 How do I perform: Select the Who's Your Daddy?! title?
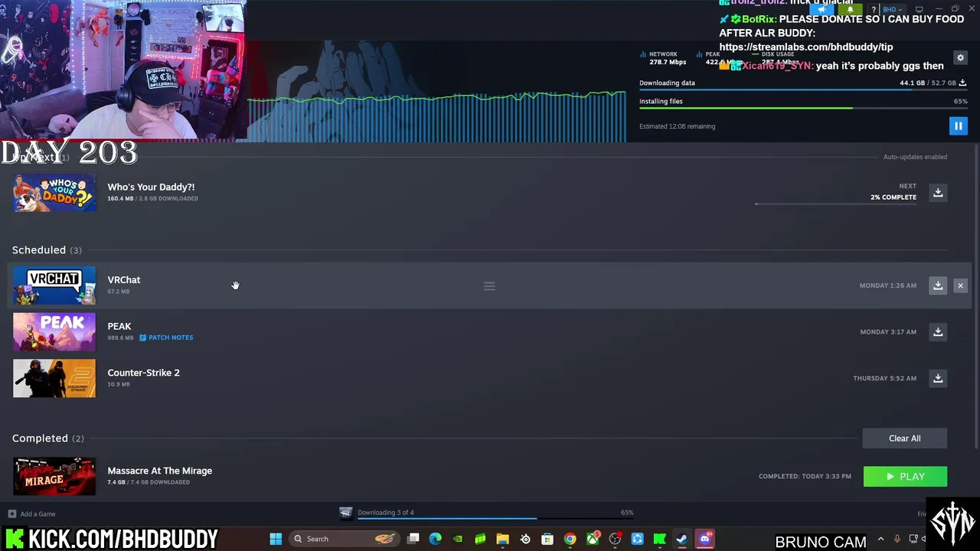click(x=151, y=187)
